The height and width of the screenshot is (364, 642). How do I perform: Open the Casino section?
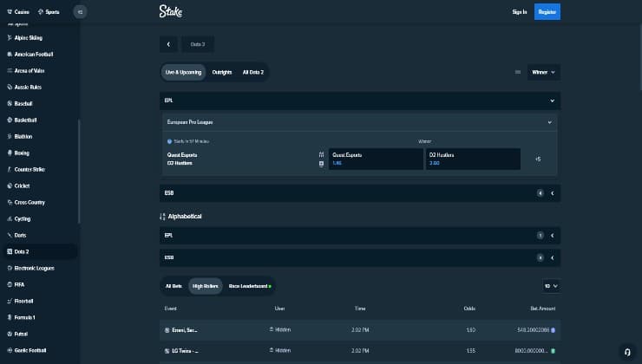[x=18, y=12]
